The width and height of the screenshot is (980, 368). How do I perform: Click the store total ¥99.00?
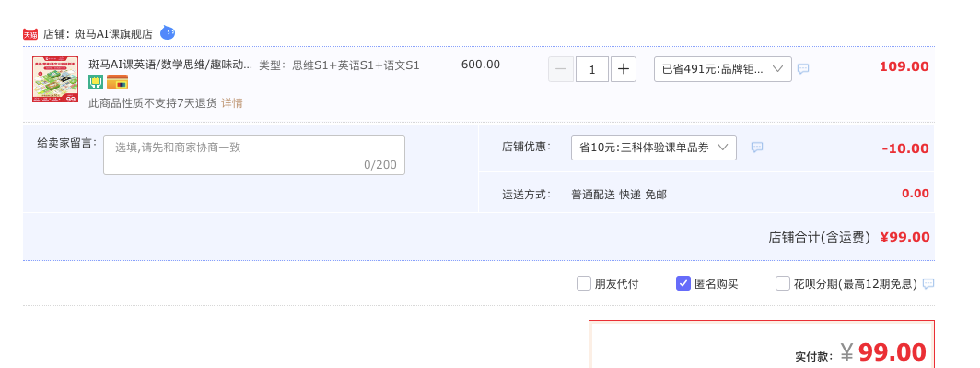click(x=905, y=237)
